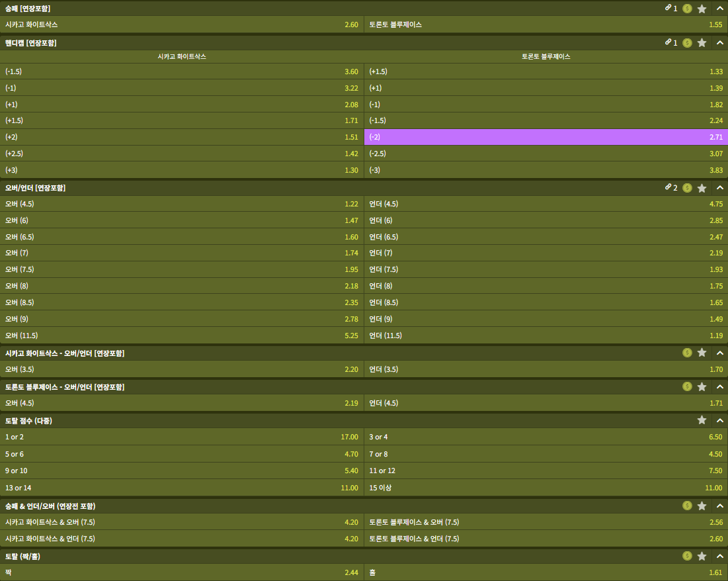The width and height of the screenshot is (728, 581).
Task: Select the handicap (-3) at odds 3.83
Action: [x=546, y=170]
